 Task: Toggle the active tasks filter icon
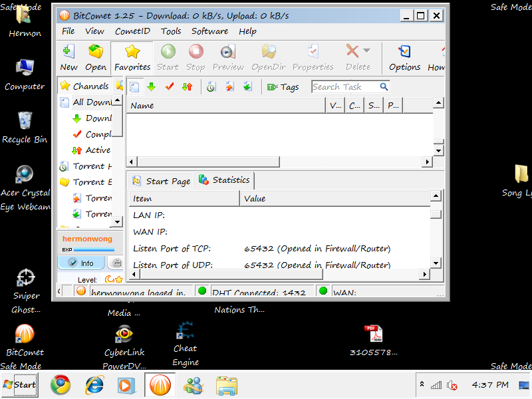coord(188,87)
